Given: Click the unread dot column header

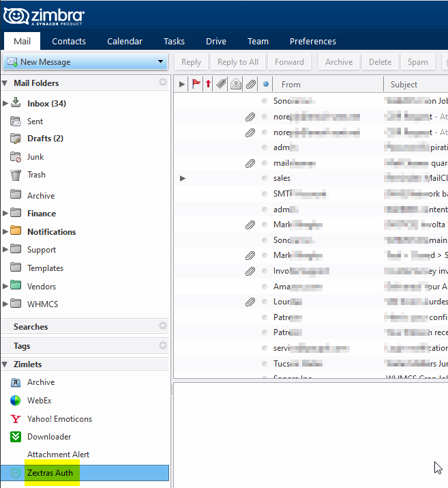Looking at the screenshot, I should (265, 84).
